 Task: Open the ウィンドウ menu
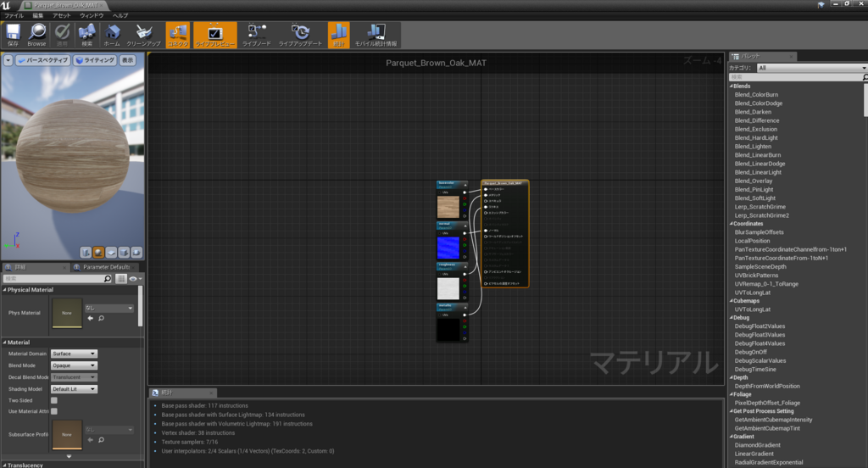92,15
